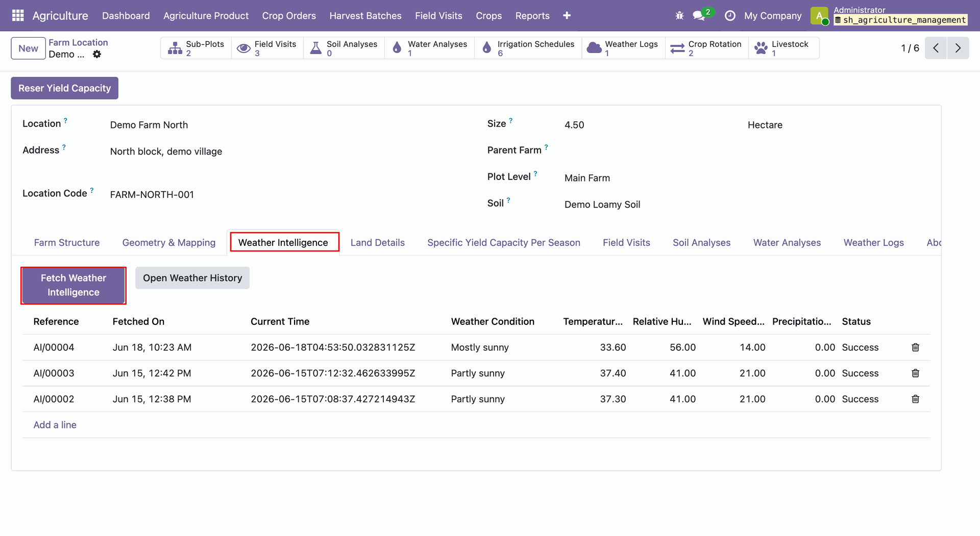Click the debug bug icon
Screen dimensions: 980x536
tap(679, 16)
